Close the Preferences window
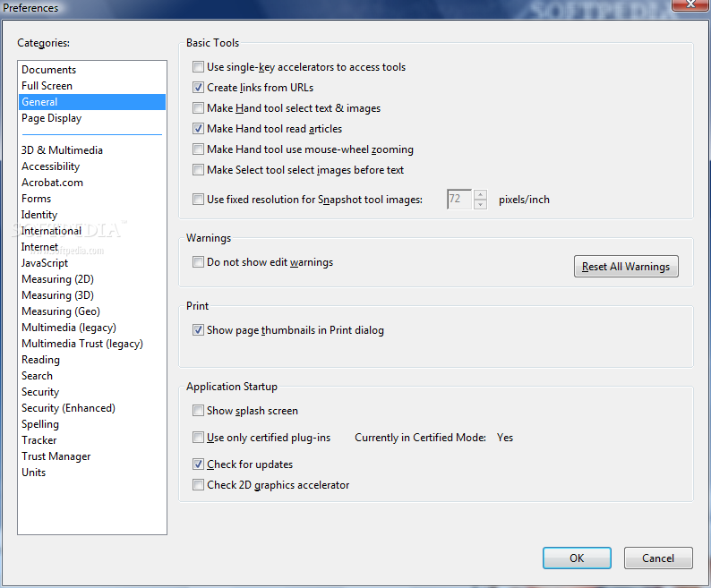The image size is (711, 588). coord(690,4)
